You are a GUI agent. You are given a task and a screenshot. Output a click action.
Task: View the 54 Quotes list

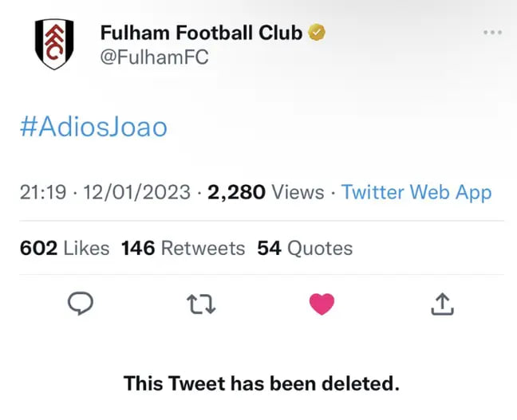point(305,248)
